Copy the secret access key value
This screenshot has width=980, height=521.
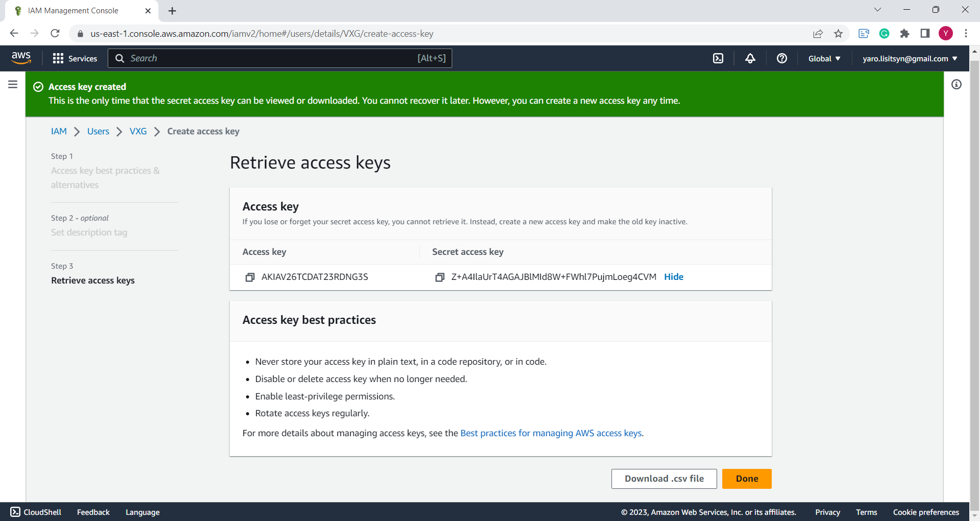click(x=439, y=277)
